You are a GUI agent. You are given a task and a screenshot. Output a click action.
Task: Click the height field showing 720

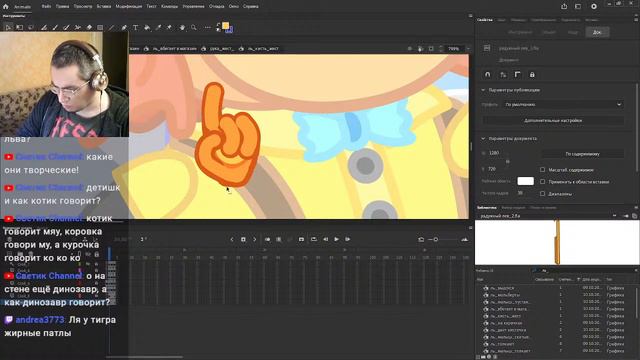coord(492,169)
